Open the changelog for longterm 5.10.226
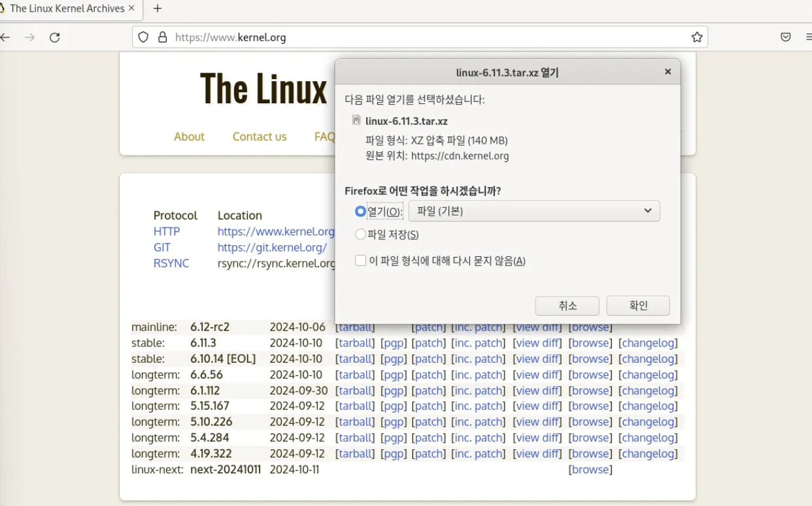812x506 pixels. click(x=649, y=422)
